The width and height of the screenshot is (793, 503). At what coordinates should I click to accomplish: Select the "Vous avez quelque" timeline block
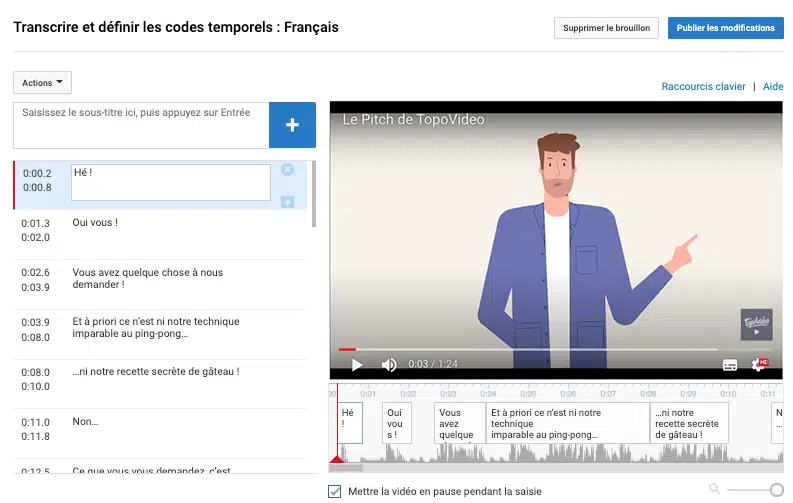pyautogui.click(x=460, y=423)
